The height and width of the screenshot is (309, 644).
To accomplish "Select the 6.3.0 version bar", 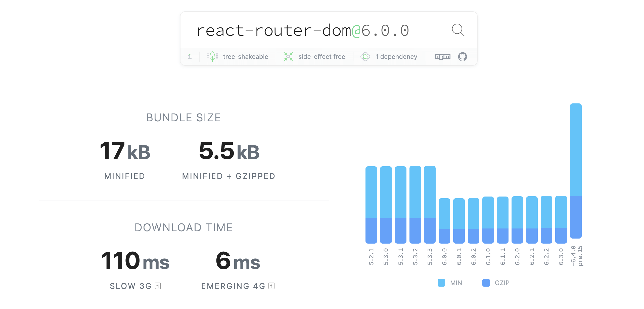I will pos(561,219).
